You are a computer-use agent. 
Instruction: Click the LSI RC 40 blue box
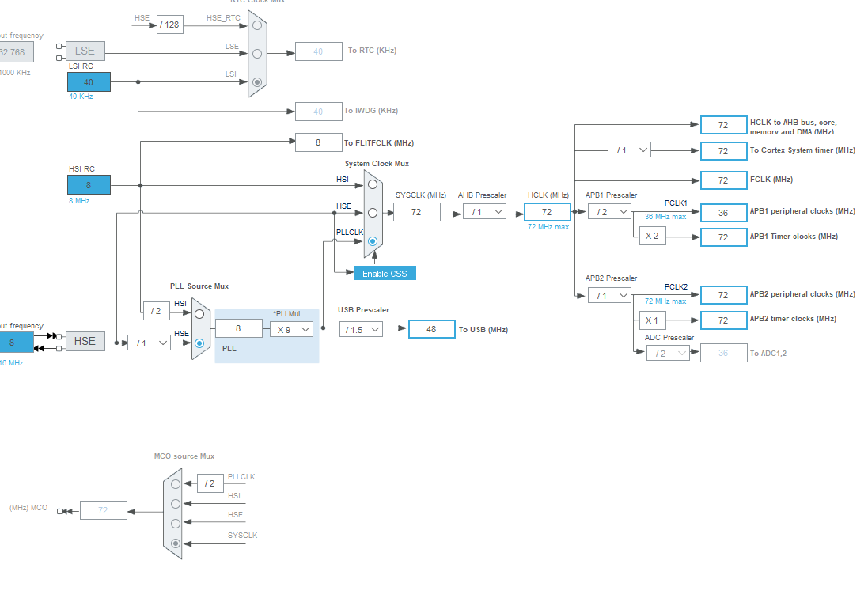[89, 81]
